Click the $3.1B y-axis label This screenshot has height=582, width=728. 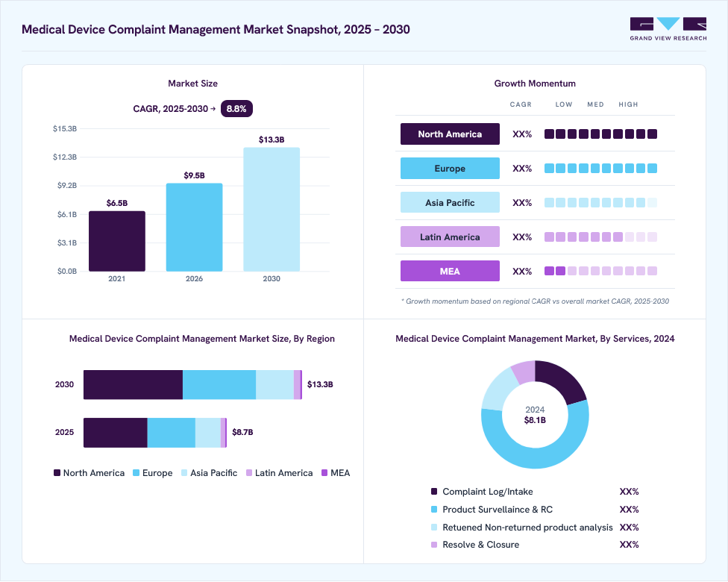click(67, 242)
